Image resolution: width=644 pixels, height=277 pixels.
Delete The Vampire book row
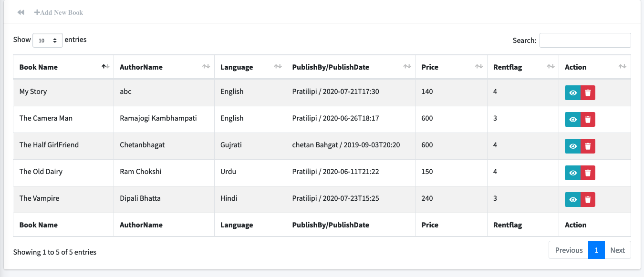[588, 200]
